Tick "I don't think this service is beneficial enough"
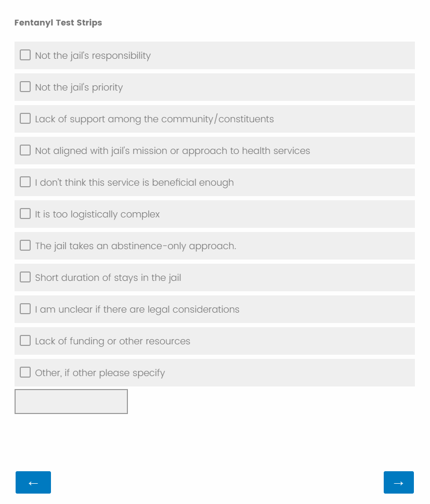 pos(25,182)
